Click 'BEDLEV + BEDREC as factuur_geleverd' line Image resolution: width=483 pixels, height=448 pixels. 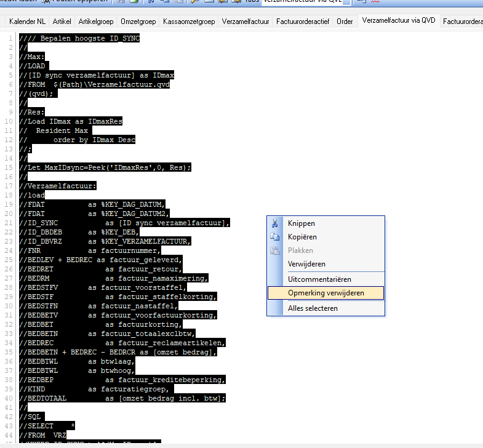tap(101, 260)
